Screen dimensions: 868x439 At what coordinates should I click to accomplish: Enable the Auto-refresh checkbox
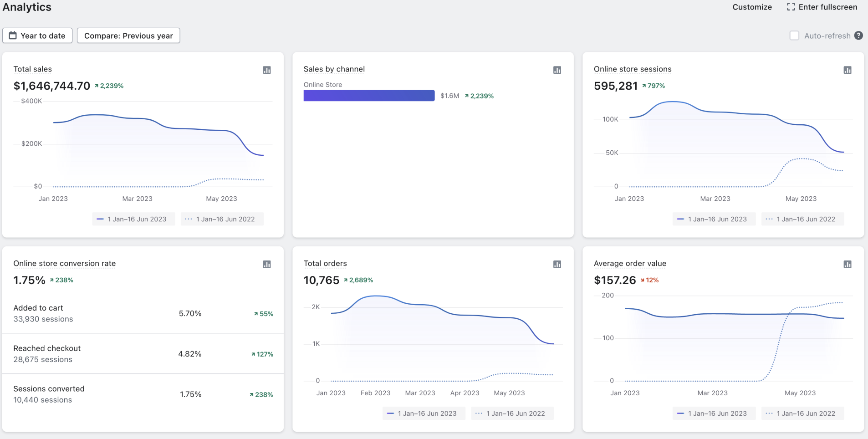coord(794,36)
